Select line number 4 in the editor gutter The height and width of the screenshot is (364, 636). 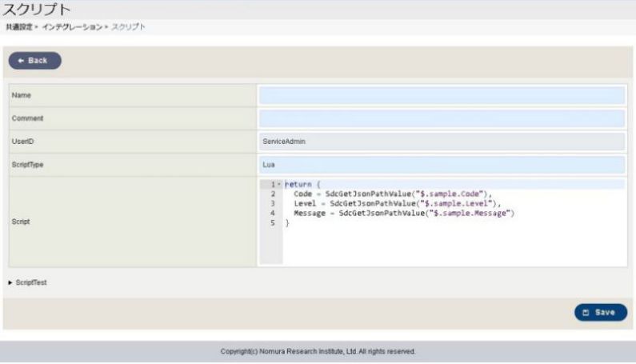click(273, 213)
